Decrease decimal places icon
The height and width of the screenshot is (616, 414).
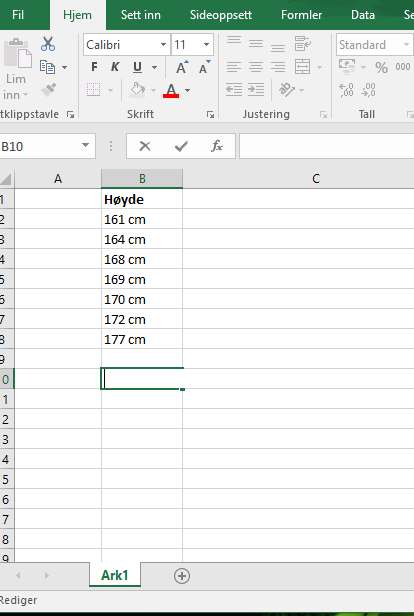(x=368, y=90)
